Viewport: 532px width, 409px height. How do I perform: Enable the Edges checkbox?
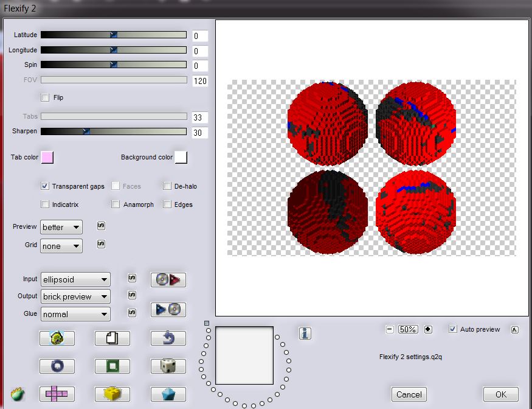coord(167,204)
